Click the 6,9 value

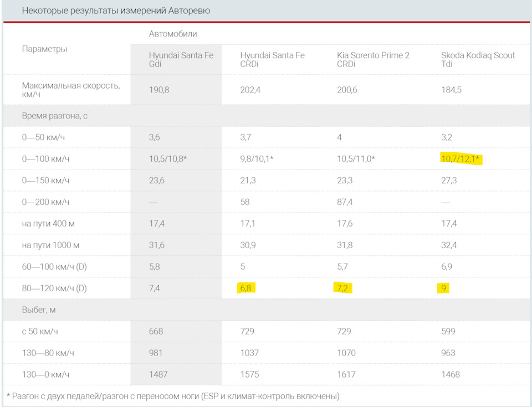point(447,266)
